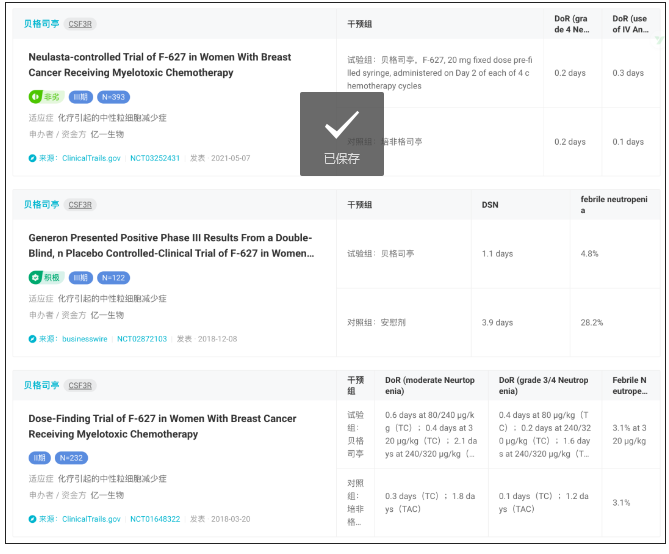669x554 pixels.
Task: Click source icon next to businesswire
Action: click(x=32, y=339)
